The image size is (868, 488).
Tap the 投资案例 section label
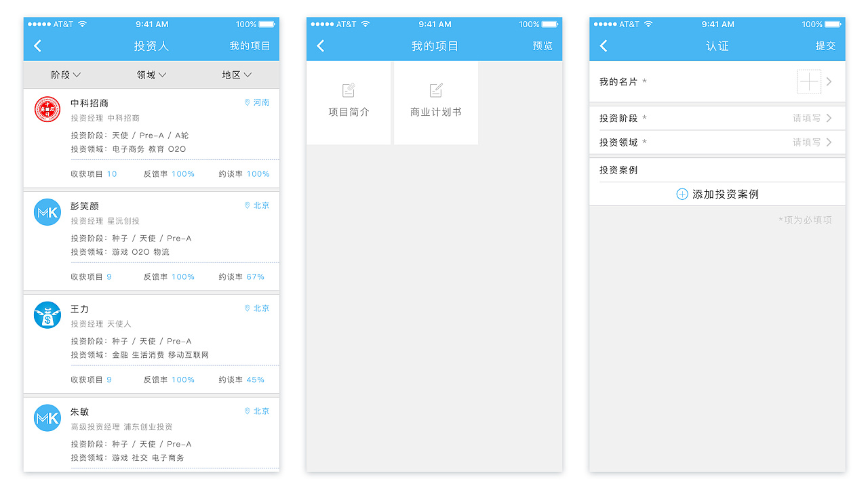(x=618, y=170)
